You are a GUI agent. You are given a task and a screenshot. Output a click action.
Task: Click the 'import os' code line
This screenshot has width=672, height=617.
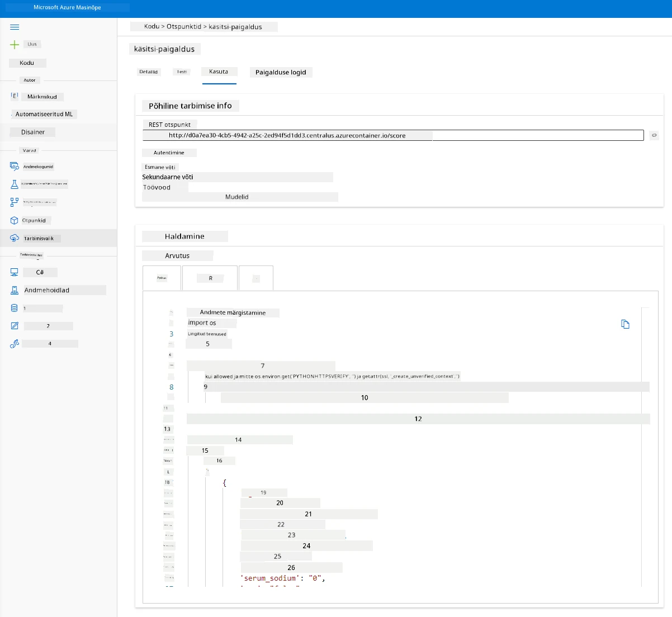[x=202, y=322]
